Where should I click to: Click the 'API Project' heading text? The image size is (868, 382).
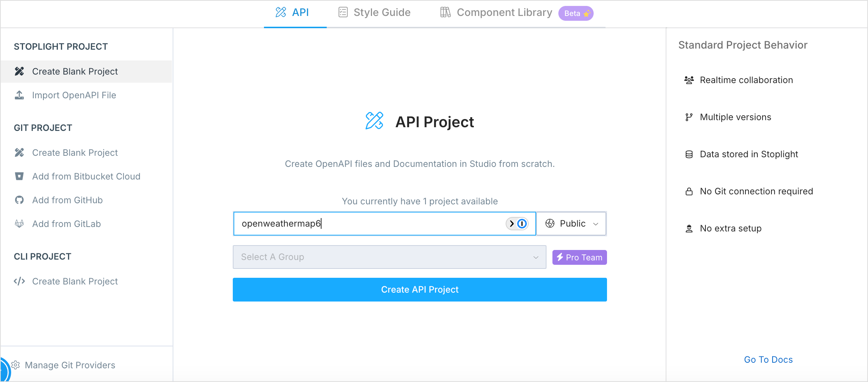click(x=435, y=122)
